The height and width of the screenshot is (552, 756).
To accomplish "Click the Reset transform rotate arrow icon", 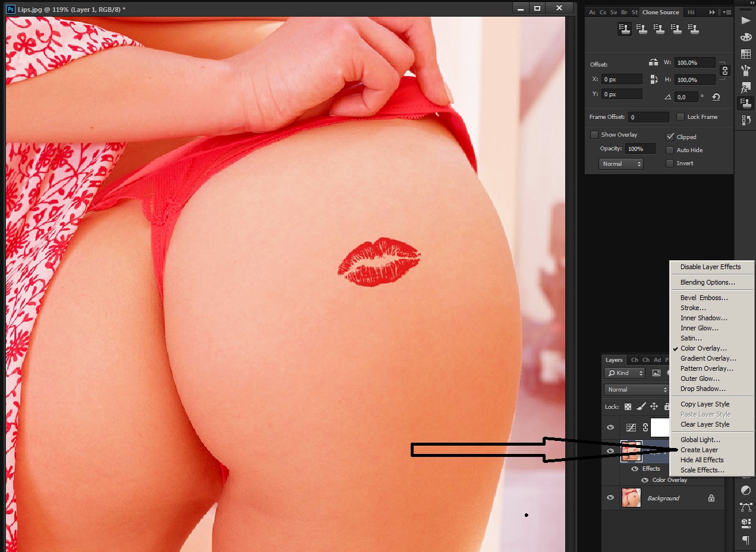I will 716,97.
